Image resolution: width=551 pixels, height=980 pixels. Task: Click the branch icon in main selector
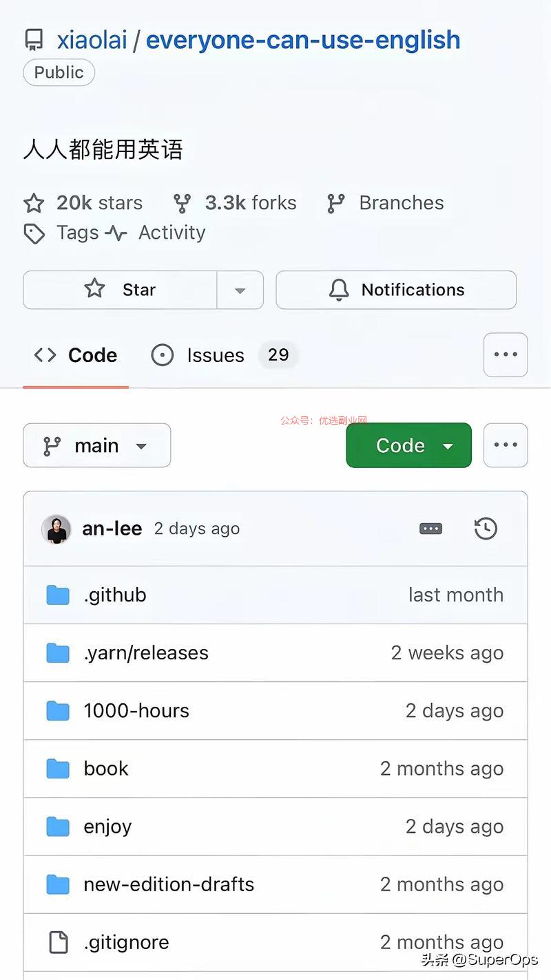click(52, 446)
